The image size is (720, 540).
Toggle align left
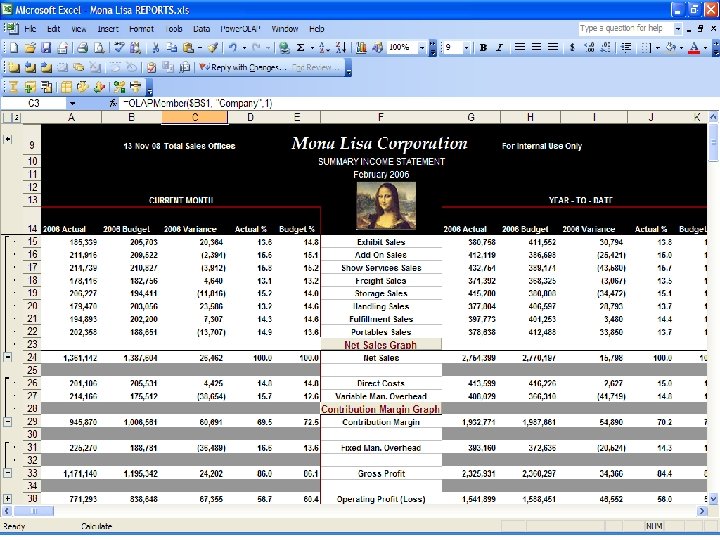pos(520,47)
